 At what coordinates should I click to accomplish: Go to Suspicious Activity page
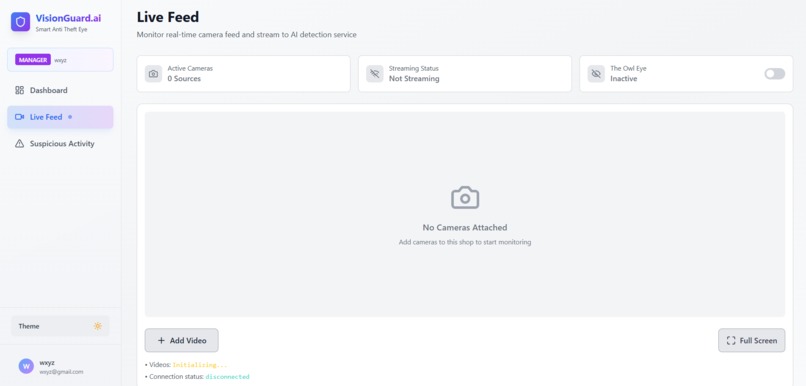60,144
